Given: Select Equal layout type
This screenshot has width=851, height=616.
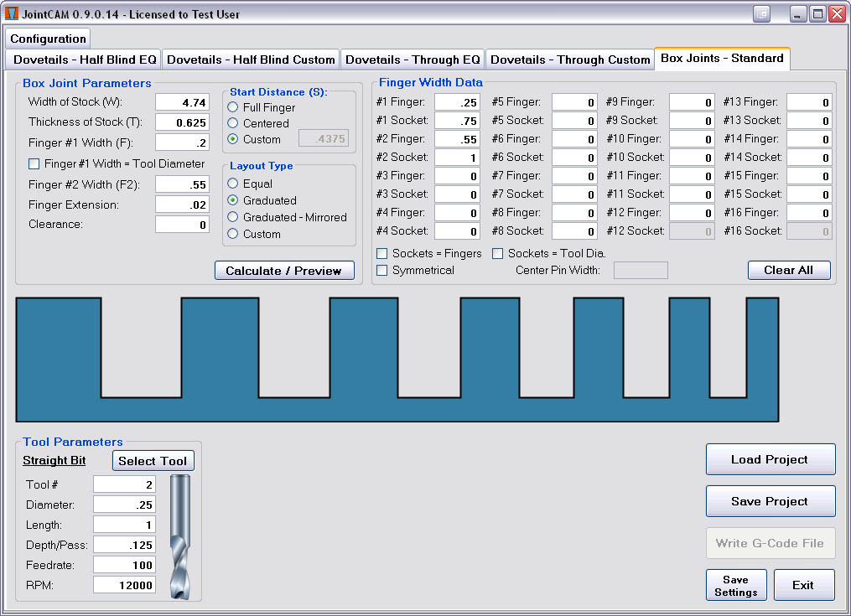Looking at the screenshot, I should click(233, 184).
